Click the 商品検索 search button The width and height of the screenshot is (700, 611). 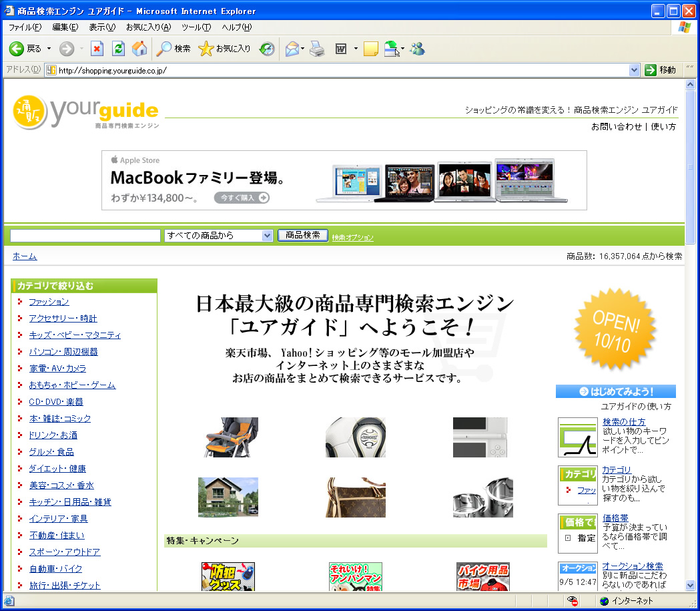(302, 235)
